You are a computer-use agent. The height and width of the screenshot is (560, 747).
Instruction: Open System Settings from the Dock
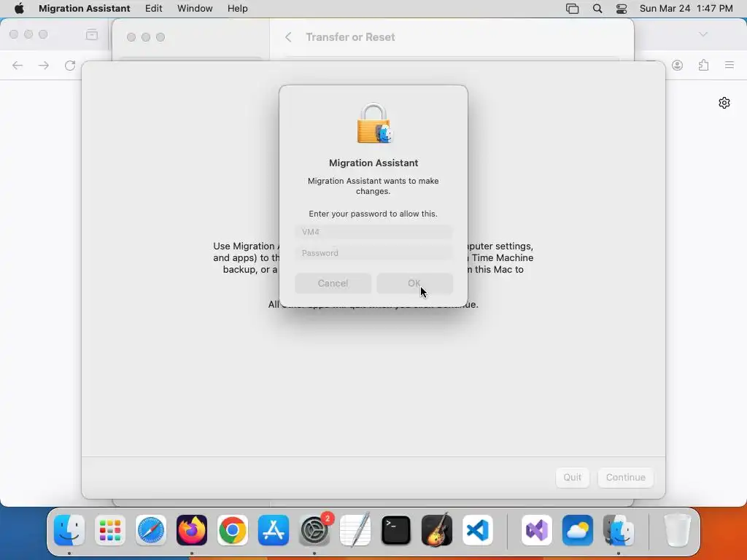pos(314,530)
